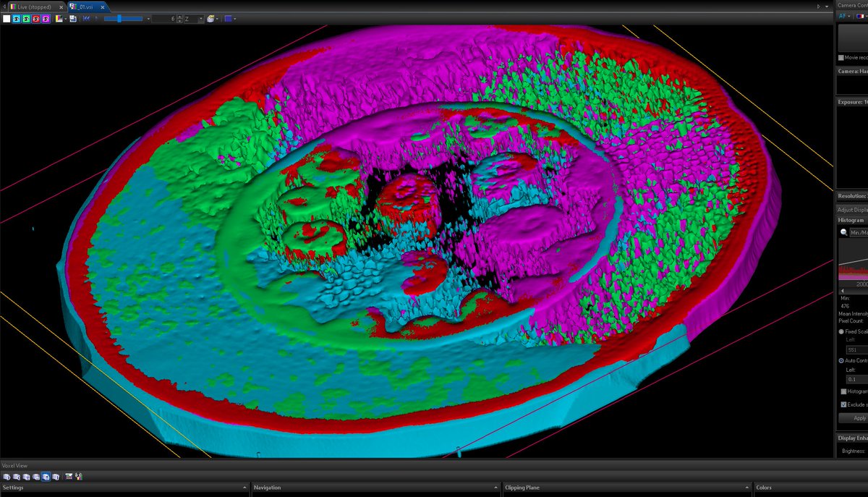The height and width of the screenshot is (497, 868).
Task: Click the Resolution section label
Action: pos(852,196)
